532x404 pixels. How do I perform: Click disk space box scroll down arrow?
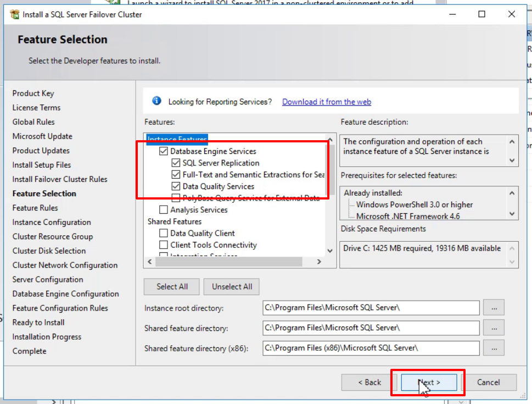coord(512,262)
